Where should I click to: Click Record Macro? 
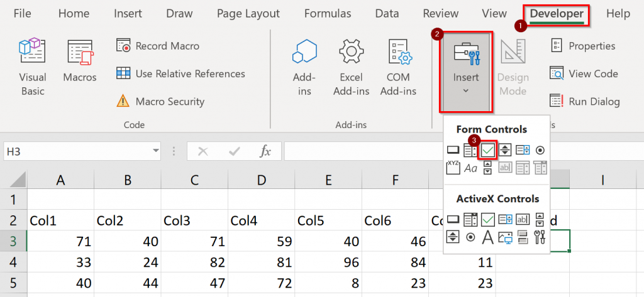[158, 46]
